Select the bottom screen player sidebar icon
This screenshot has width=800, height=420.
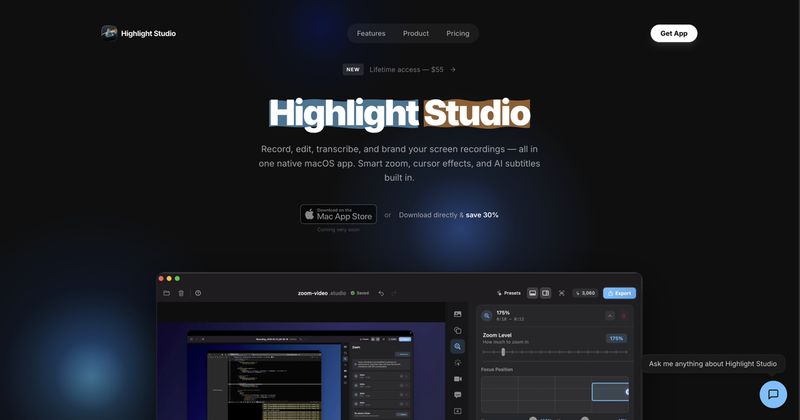[x=458, y=411]
